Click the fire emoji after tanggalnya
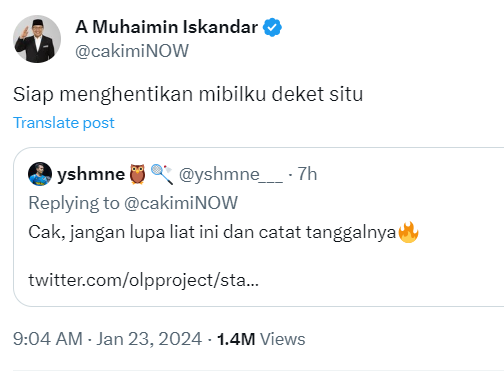The image size is (504, 378). 408,232
